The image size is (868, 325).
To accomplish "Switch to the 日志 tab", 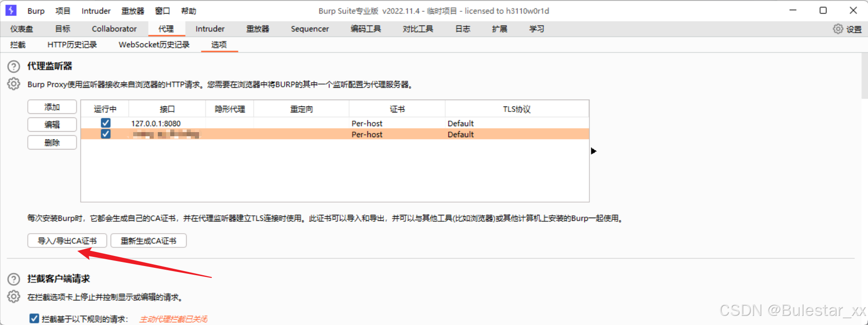I will click(463, 29).
